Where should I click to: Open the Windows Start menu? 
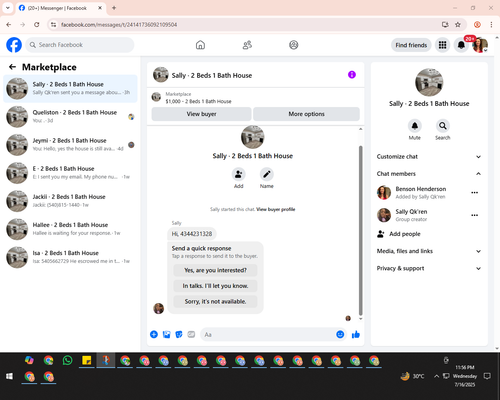coord(9,376)
